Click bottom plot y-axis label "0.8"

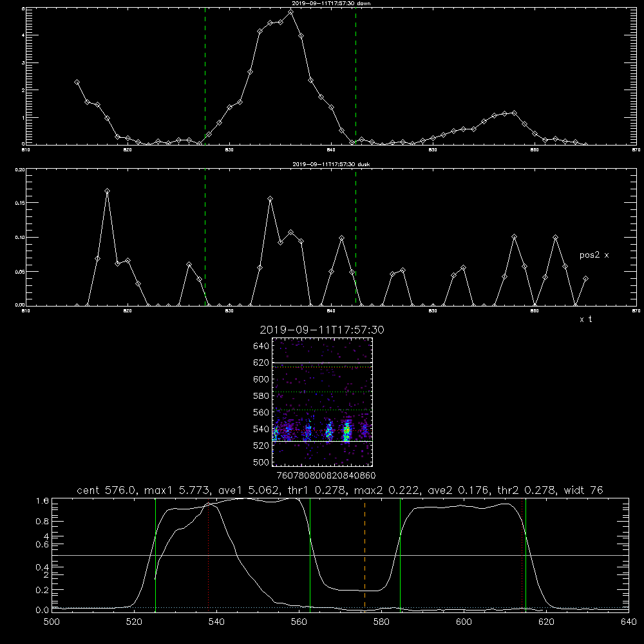click(43, 521)
